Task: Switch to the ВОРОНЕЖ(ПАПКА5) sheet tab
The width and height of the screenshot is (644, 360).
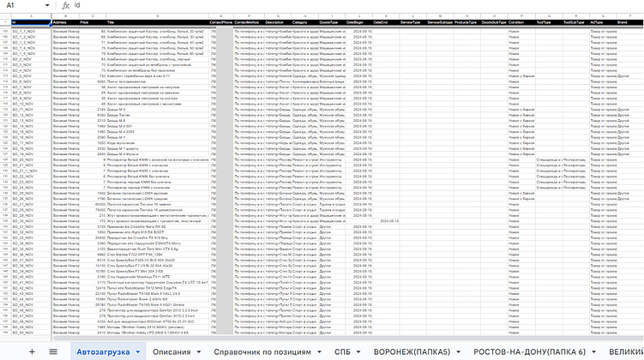Action: tap(412, 351)
